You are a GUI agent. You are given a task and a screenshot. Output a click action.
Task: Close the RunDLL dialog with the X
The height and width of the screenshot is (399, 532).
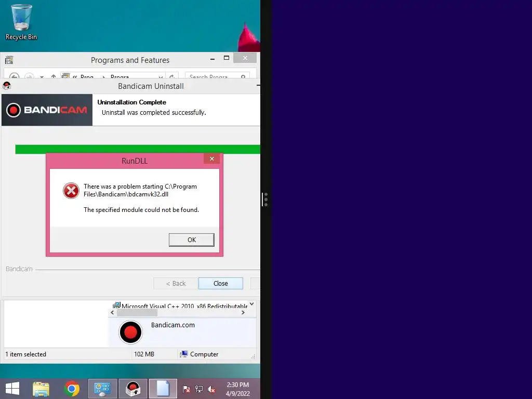click(x=212, y=159)
